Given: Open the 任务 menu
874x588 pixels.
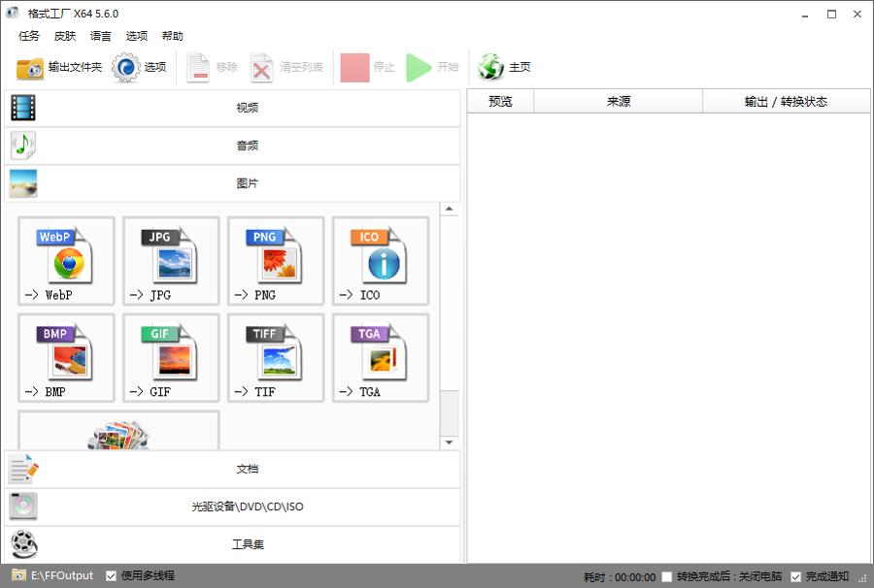Looking at the screenshot, I should (29, 36).
